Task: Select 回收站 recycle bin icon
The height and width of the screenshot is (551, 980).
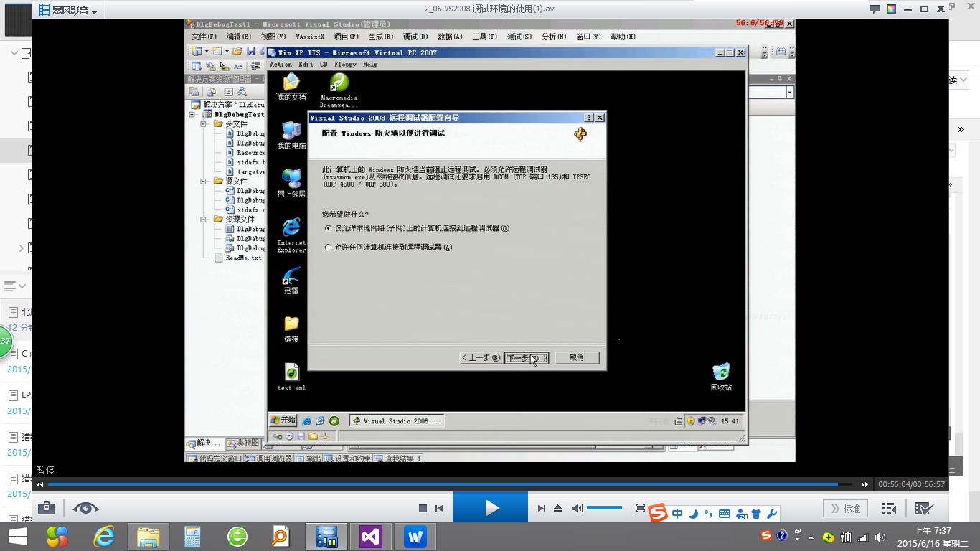Action: (x=721, y=377)
